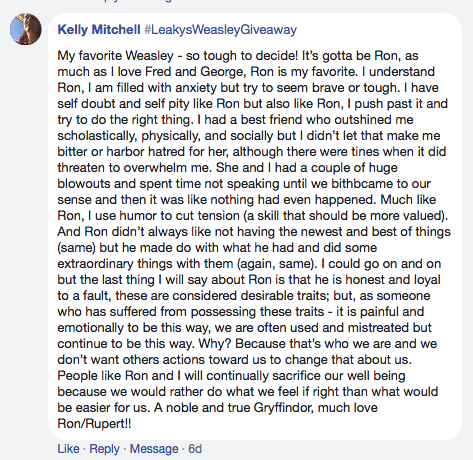473x460 pixels.
Task: Open the #LeakysWeasleyGiveaway hashtag
Action: tap(221, 30)
